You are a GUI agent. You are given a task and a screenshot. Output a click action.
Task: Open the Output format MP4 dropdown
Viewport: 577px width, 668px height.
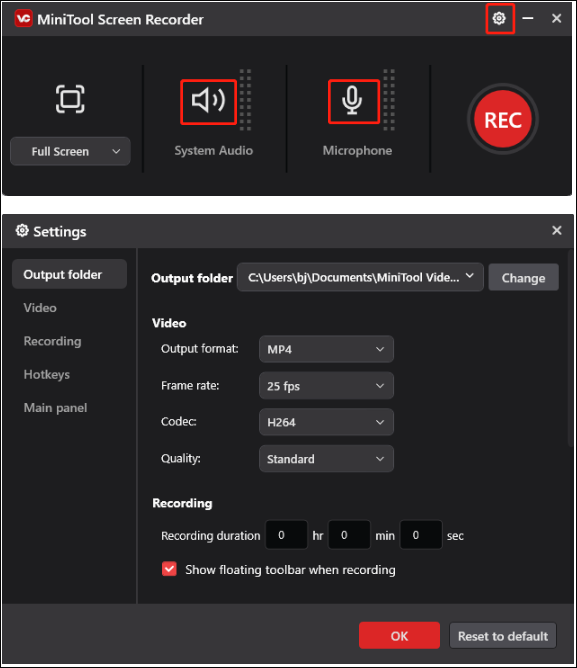[326, 349]
